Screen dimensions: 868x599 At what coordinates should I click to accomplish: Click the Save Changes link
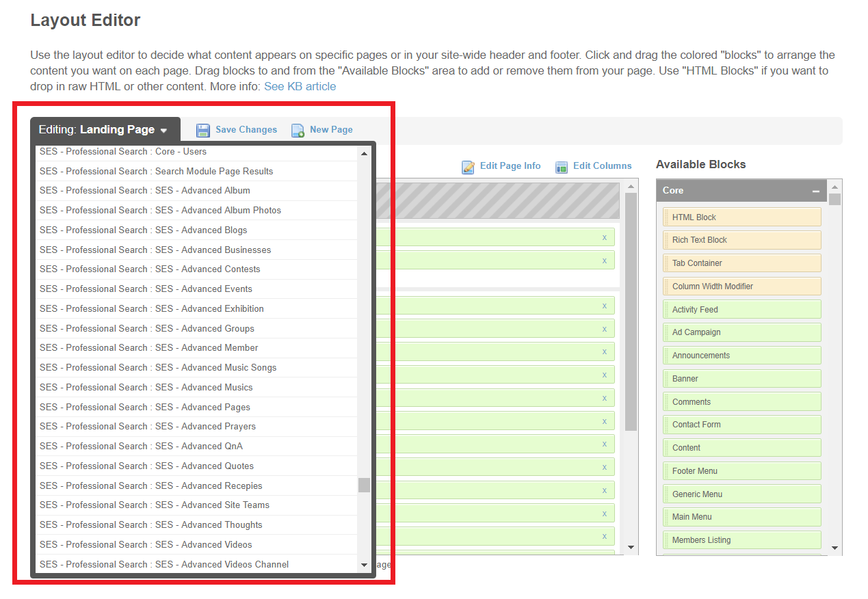click(246, 130)
